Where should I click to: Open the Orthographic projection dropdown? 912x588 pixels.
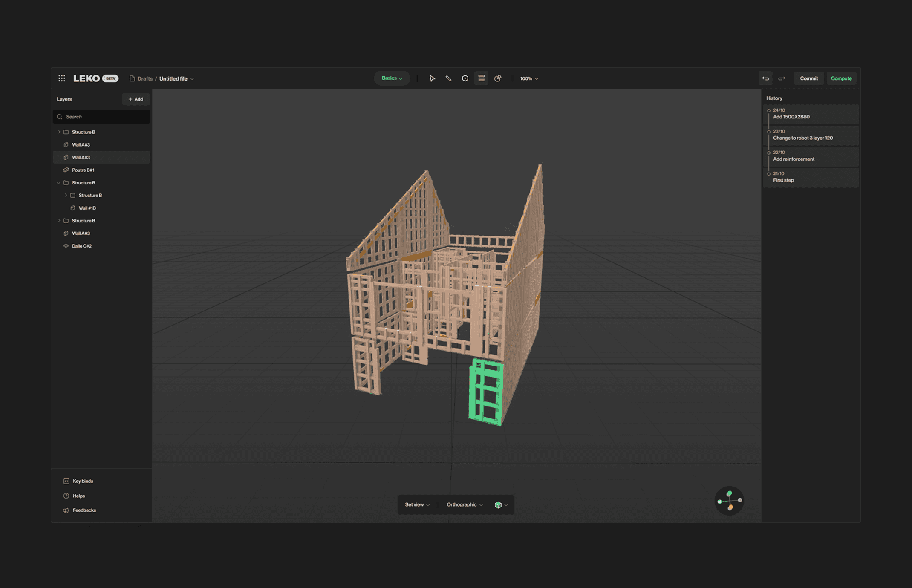pos(465,504)
